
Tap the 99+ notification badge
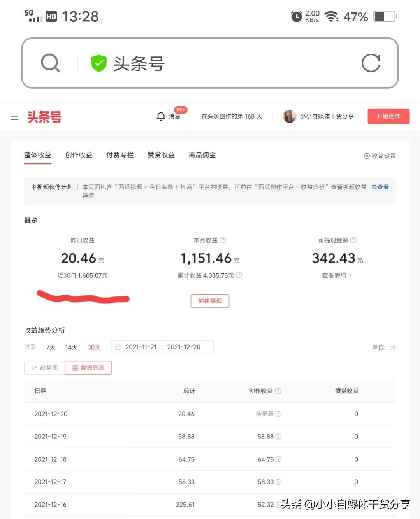point(181,110)
